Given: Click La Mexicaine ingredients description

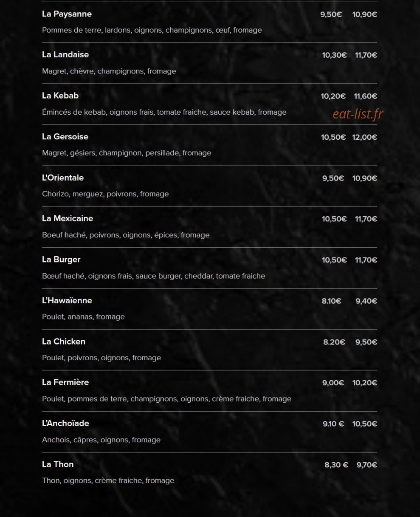Looking at the screenshot, I should (126, 235).
